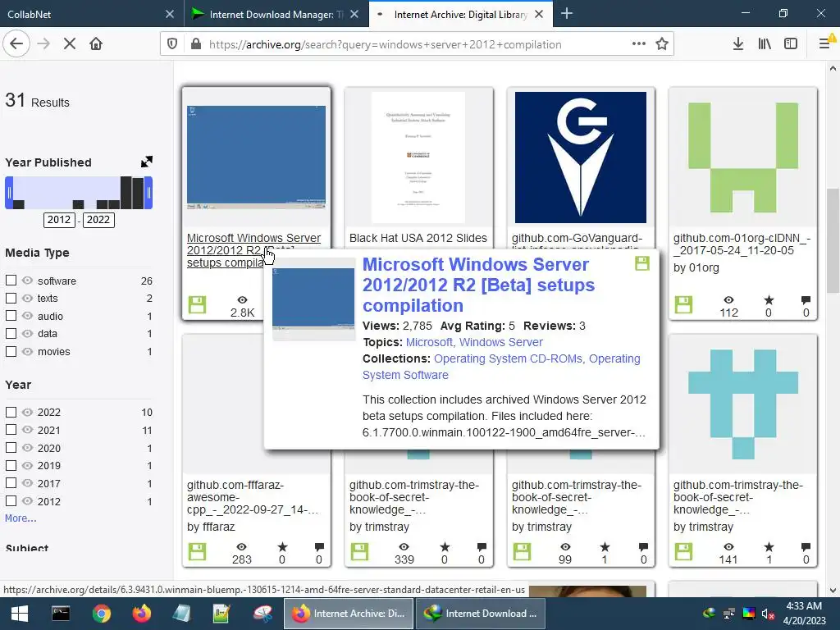Click the address bar URL field
This screenshot has width=840, height=630.
click(415, 44)
